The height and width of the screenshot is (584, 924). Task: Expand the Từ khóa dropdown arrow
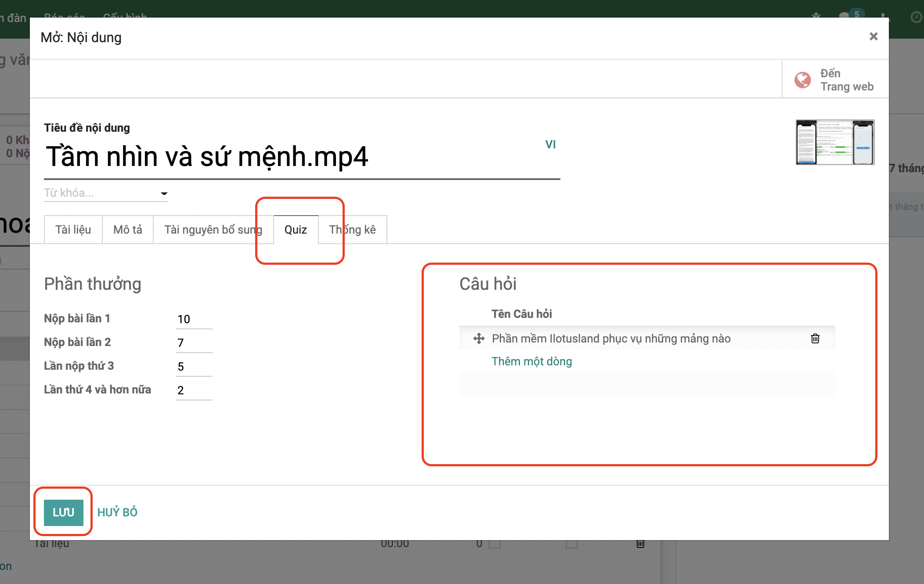coord(164,193)
